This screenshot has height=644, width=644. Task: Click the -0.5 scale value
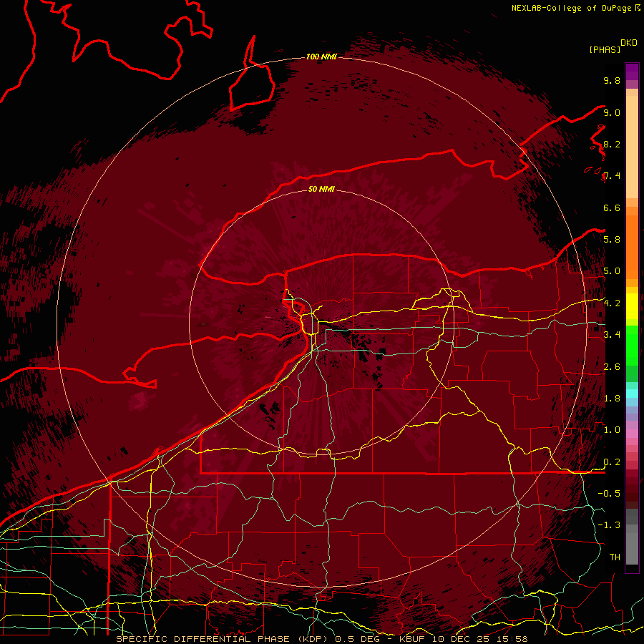(x=609, y=494)
